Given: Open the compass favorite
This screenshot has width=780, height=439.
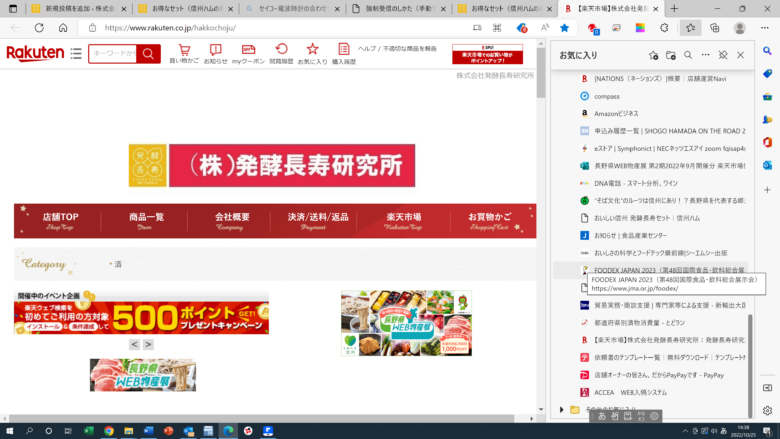Looking at the screenshot, I should (x=650, y=96).
